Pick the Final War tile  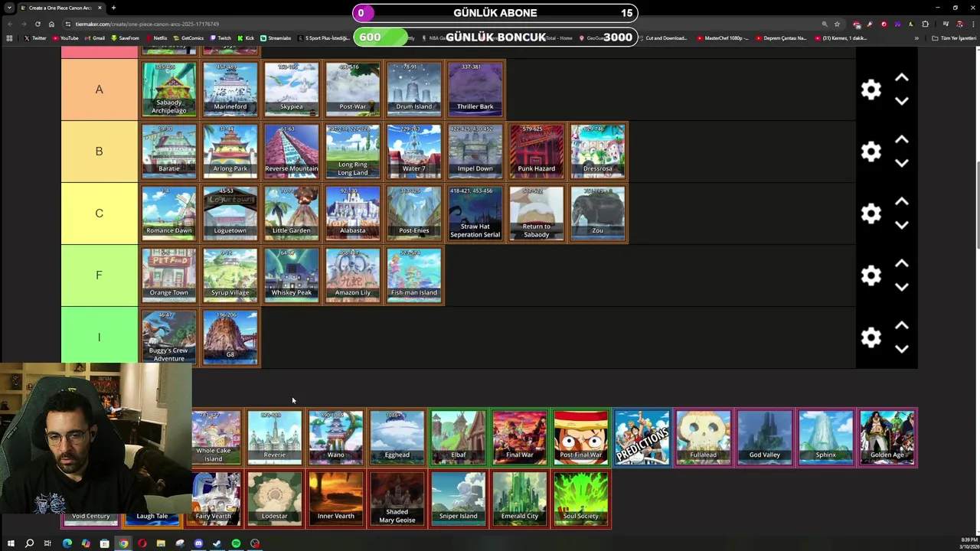pyautogui.click(x=519, y=438)
